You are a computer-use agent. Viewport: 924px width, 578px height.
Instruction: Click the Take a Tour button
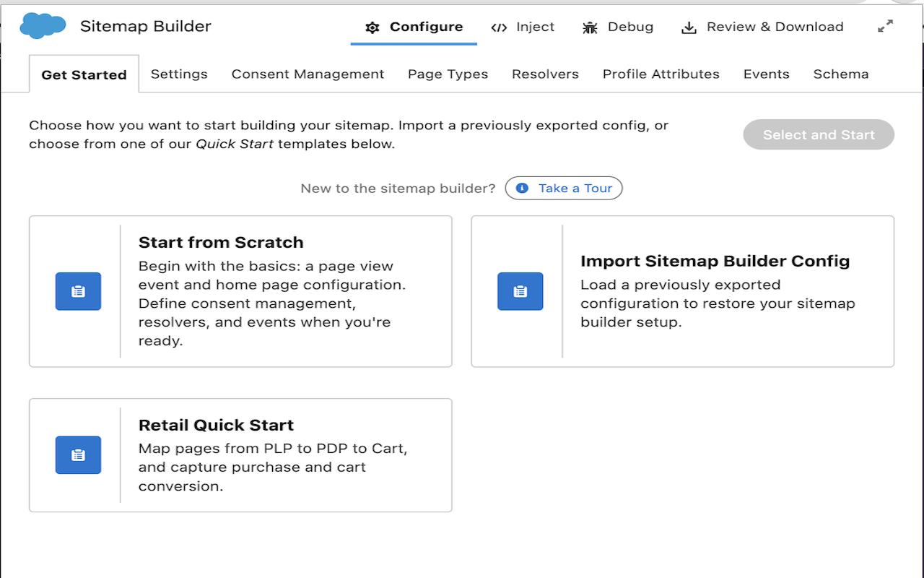click(564, 188)
